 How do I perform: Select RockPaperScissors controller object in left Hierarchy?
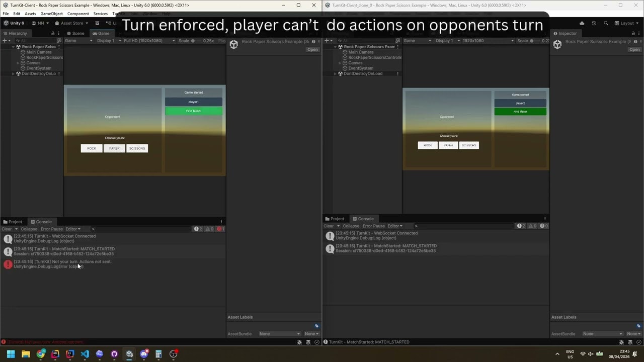coord(41,57)
